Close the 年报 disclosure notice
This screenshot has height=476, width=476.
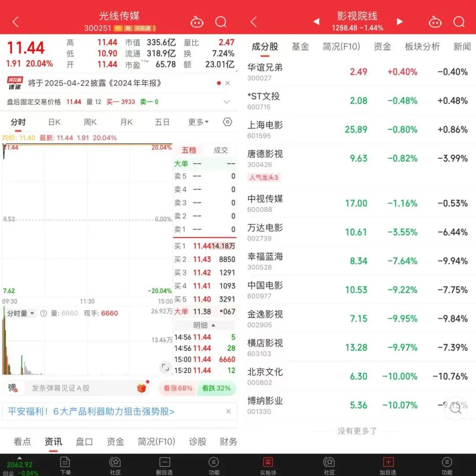(x=227, y=83)
